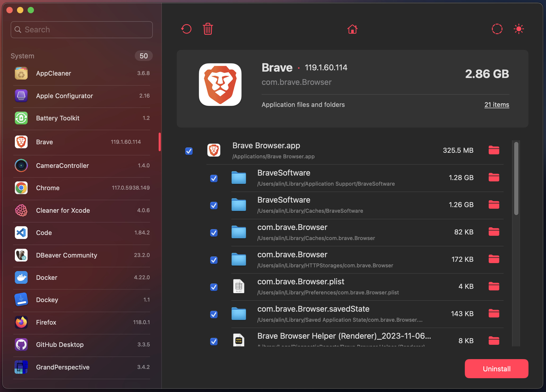Click the green zoom window button

pos(31,10)
